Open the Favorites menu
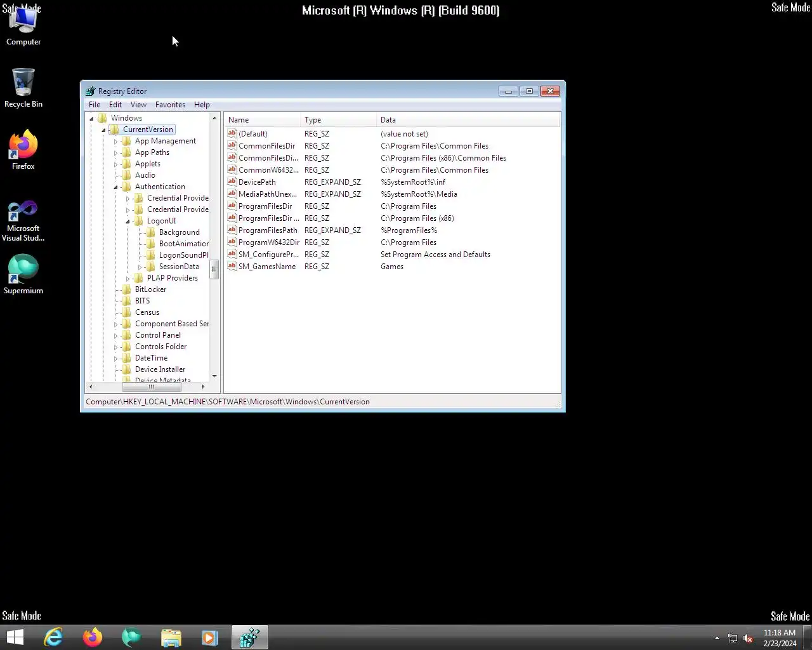 point(170,105)
